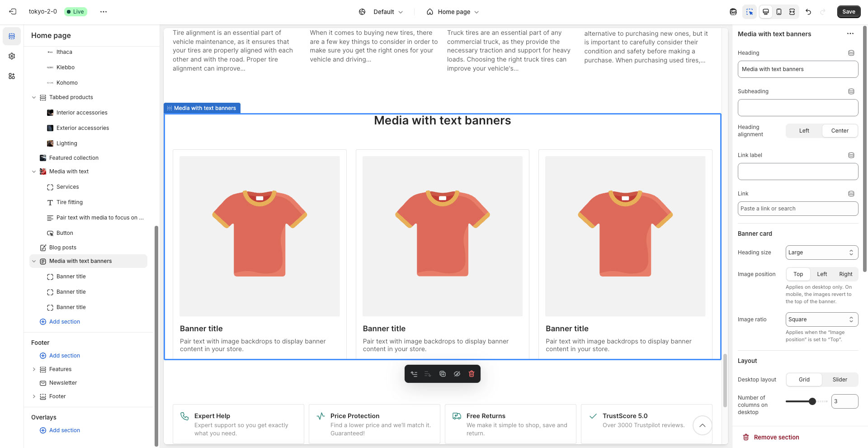The image size is (868, 448).
Task: Duplicate section from floating toolbar
Action: click(x=443, y=374)
